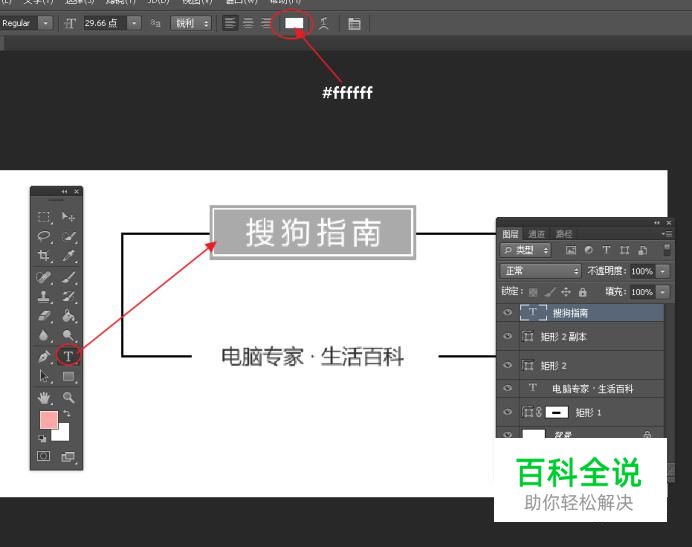Open the 正常 blend mode dropdown
692x547 pixels.
pyautogui.click(x=541, y=271)
